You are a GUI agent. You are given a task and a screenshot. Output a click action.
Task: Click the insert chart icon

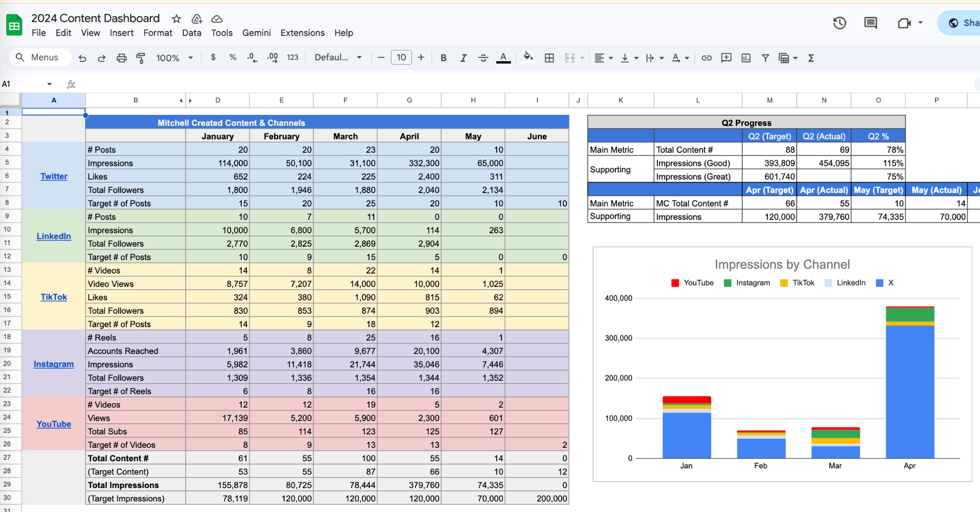[746, 58]
